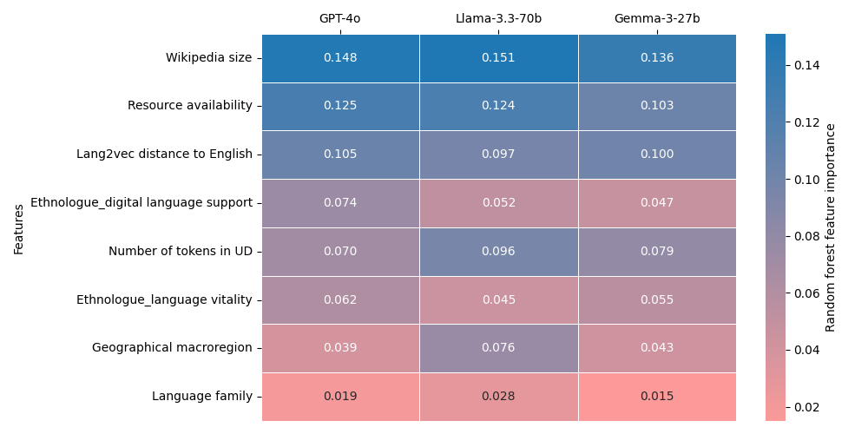Select the Llama-3.3-70b column label
This screenshot has height=434, width=868.
498,18
